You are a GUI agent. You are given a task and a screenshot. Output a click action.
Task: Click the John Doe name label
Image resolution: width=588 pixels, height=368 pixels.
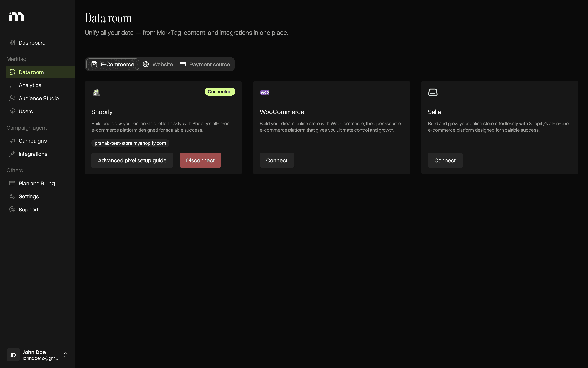pyautogui.click(x=34, y=352)
